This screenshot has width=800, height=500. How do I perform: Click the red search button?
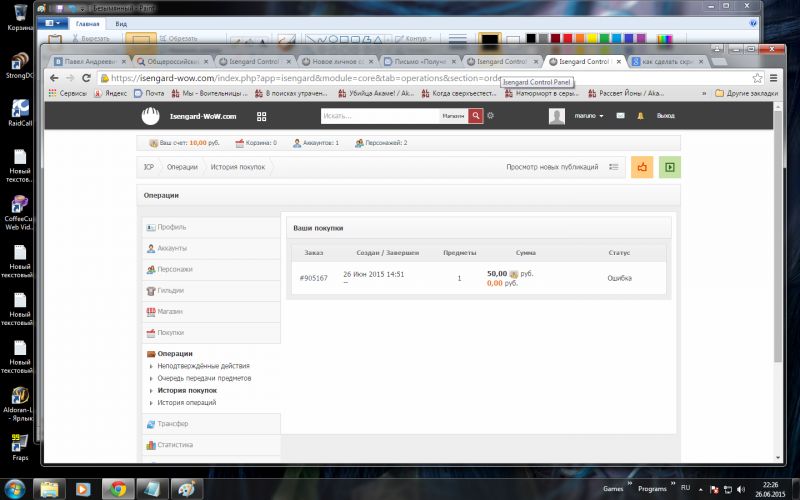pos(476,116)
